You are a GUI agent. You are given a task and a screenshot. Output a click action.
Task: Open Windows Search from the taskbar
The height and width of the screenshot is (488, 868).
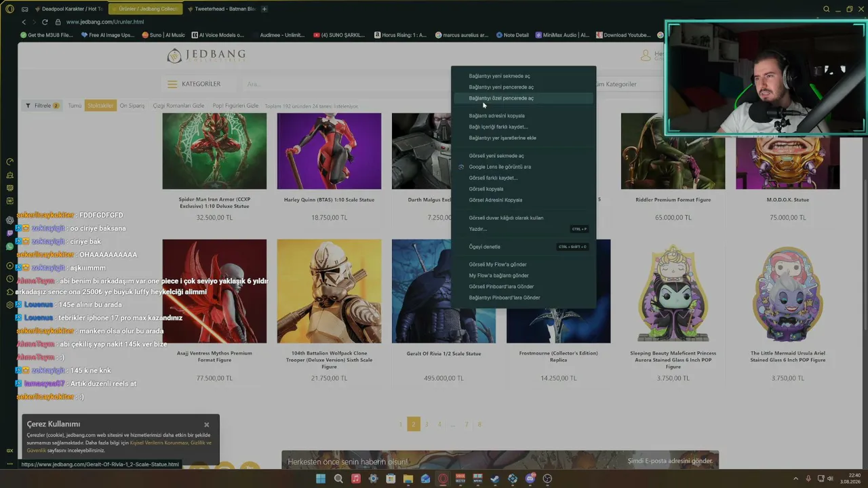(338, 479)
